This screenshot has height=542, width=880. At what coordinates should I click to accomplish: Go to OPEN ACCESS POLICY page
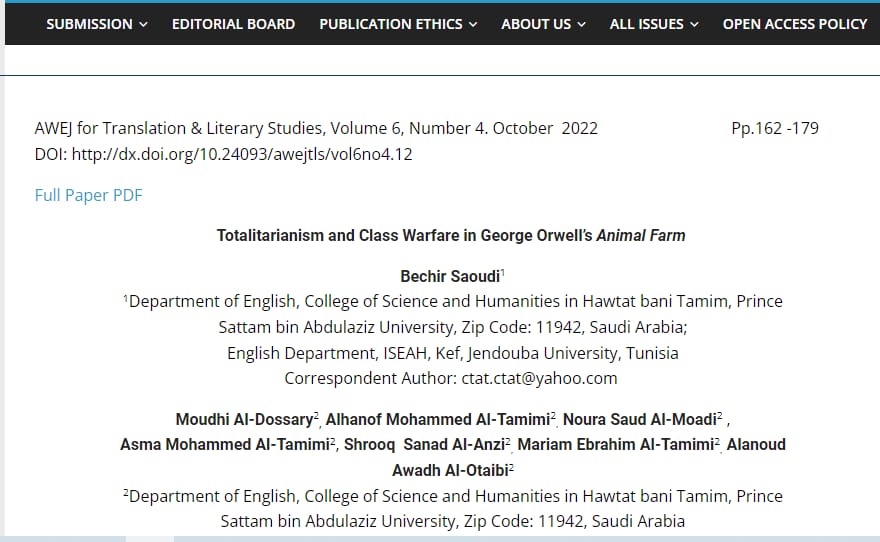click(x=794, y=24)
